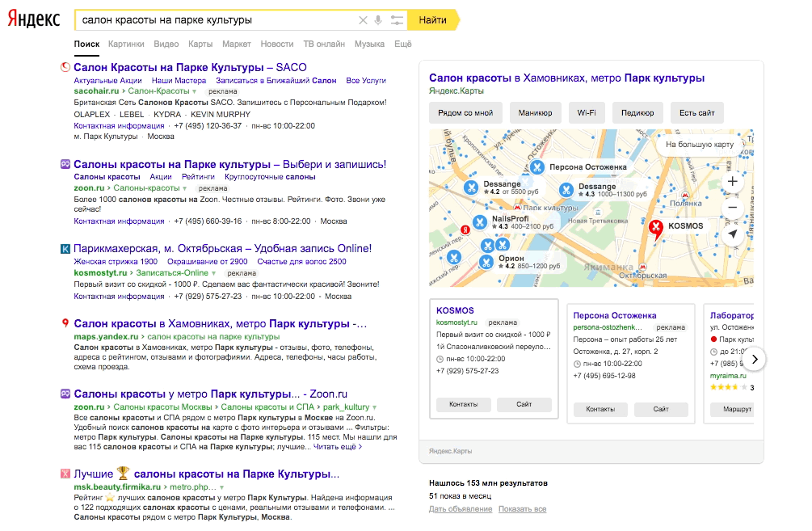Switch to Карты tab
The height and width of the screenshot is (531, 812).
pos(200,44)
